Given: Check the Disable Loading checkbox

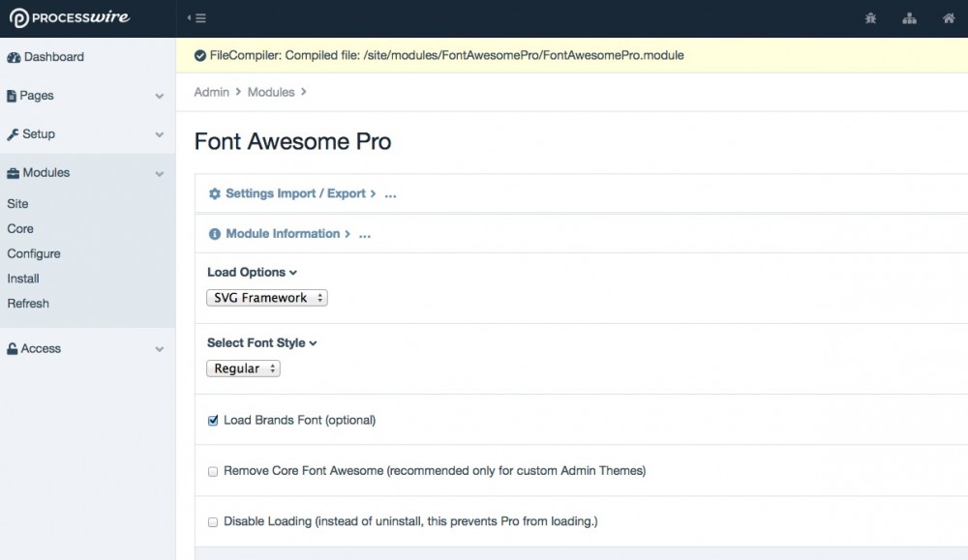Looking at the screenshot, I should tap(213, 522).
